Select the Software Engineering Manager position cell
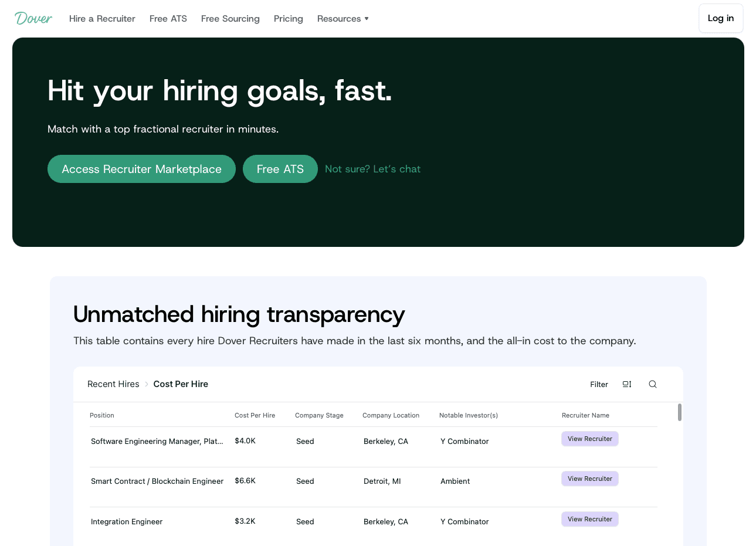This screenshot has height=546, width=756. (x=157, y=442)
